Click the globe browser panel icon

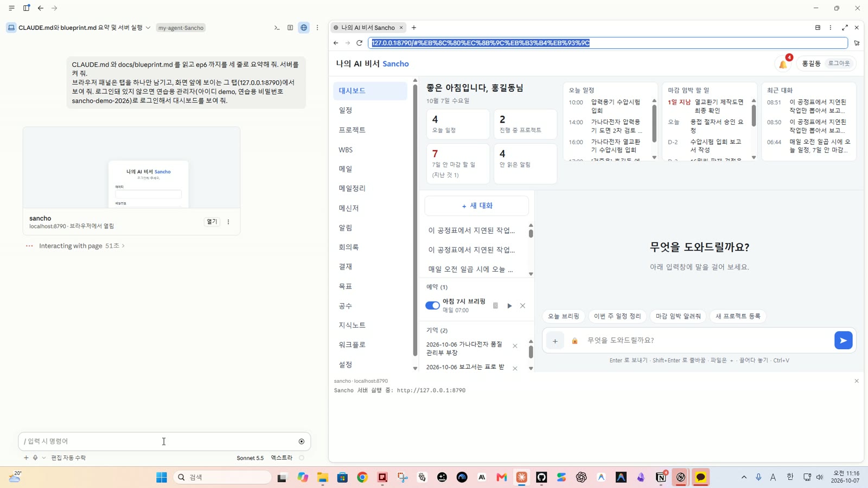coord(304,28)
